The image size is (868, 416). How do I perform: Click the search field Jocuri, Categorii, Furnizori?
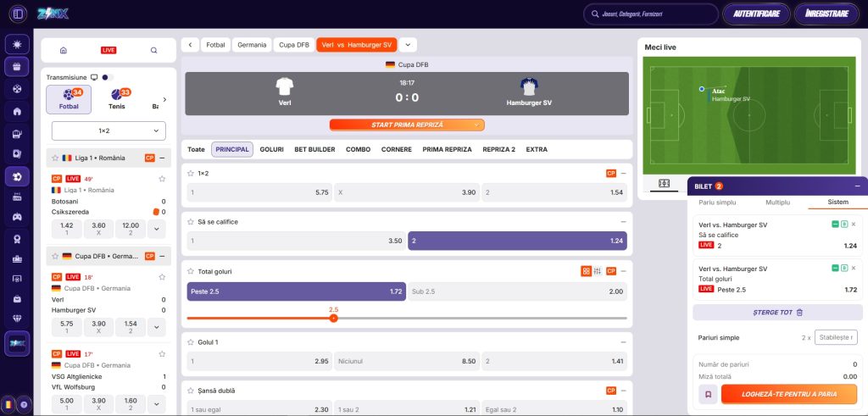[x=651, y=14]
